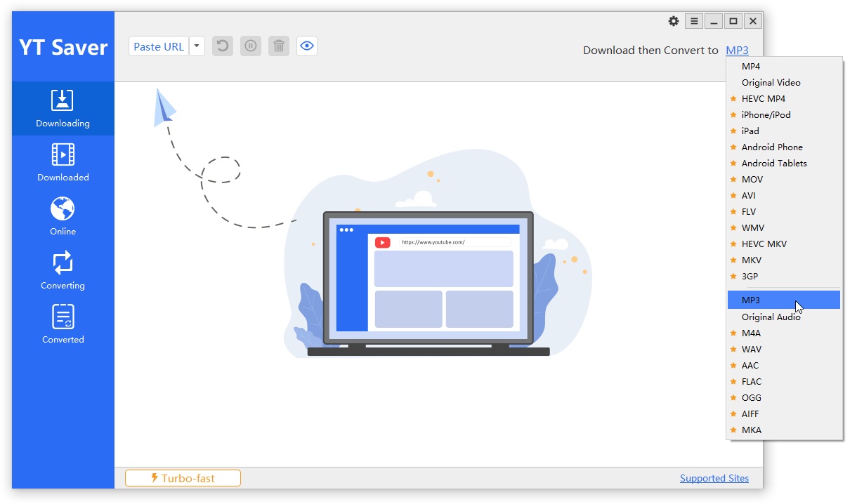Viewport: 857px width, 504px height.
Task: Open the Converted files section
Action: pyautogui.click(x=63, y=325)
